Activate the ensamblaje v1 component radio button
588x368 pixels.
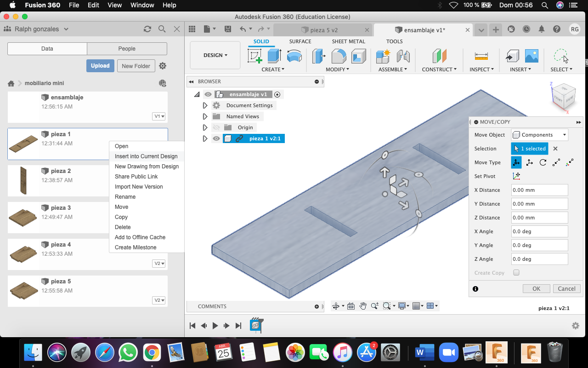coord(277,94)
